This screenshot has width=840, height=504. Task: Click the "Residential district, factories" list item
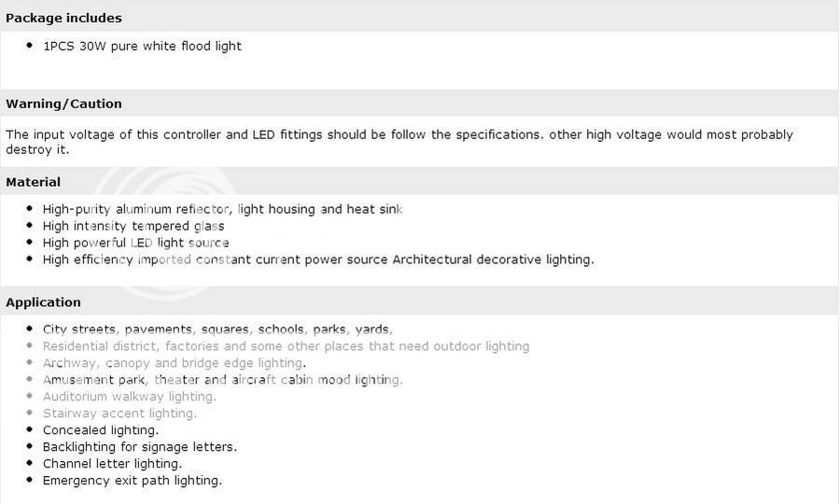coord(286,346)
